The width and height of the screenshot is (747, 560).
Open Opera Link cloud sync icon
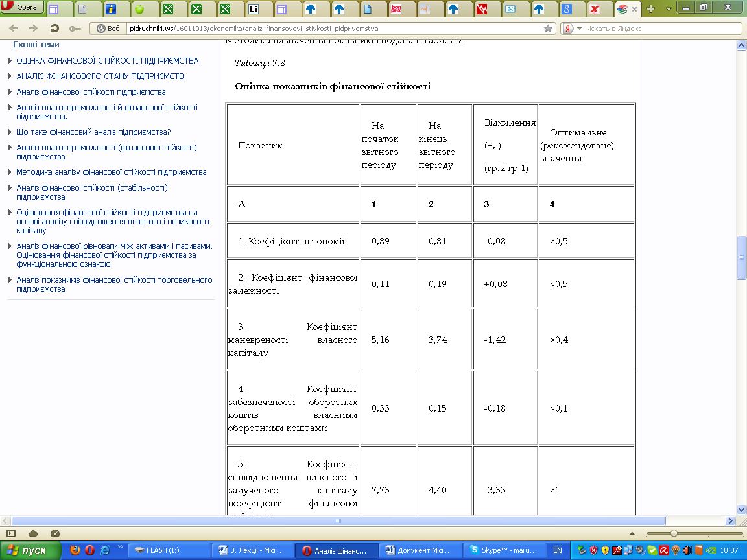[x=33, y=533]
